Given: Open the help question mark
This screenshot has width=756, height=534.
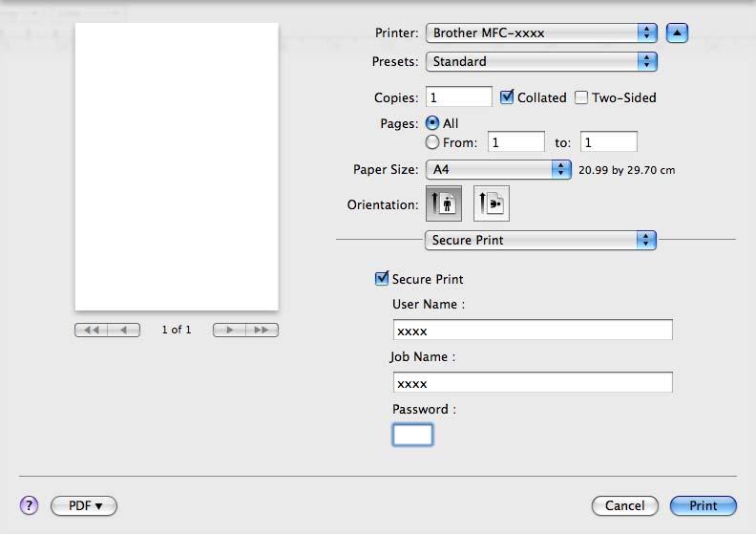Looking at the screenshot, I should click(29, 505).
